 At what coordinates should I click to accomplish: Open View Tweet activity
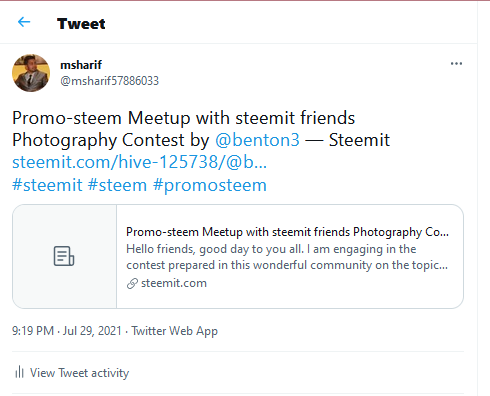[79, 373]
